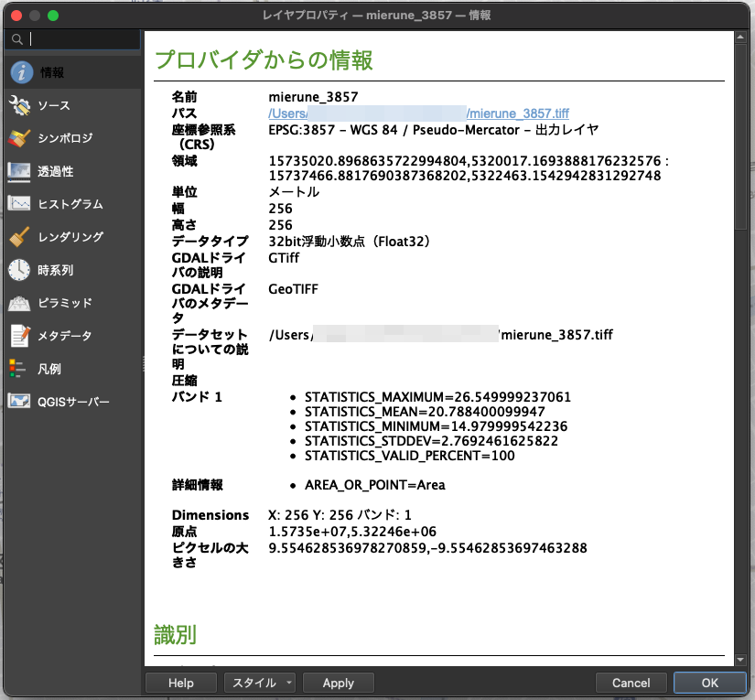Open the 時系列 (Temporal) clock icon
Viewport: 755px width, 700px height.
pos(22,270)
